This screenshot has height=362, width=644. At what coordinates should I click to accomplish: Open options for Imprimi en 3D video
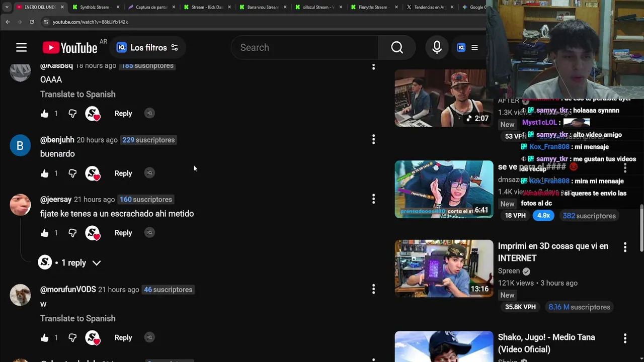coord(625,247)
